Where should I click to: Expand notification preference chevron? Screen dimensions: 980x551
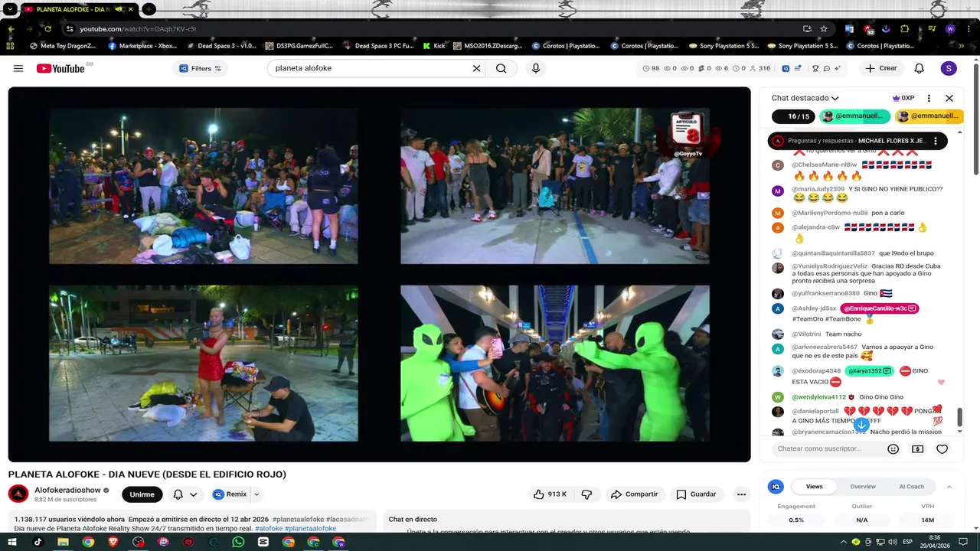click(194, 494)
